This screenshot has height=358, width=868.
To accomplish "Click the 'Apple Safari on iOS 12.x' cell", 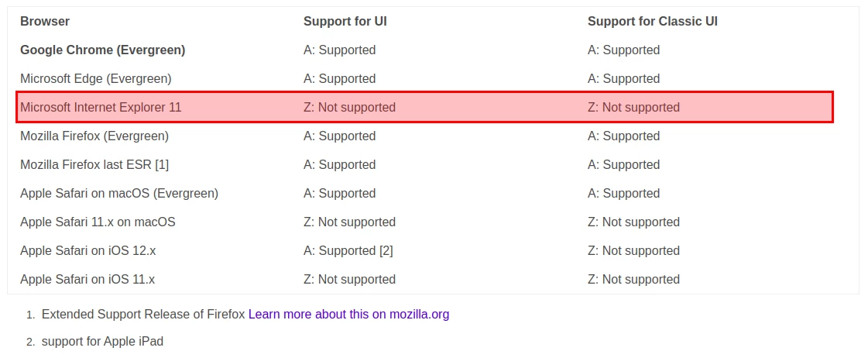I will pos(87,250).
